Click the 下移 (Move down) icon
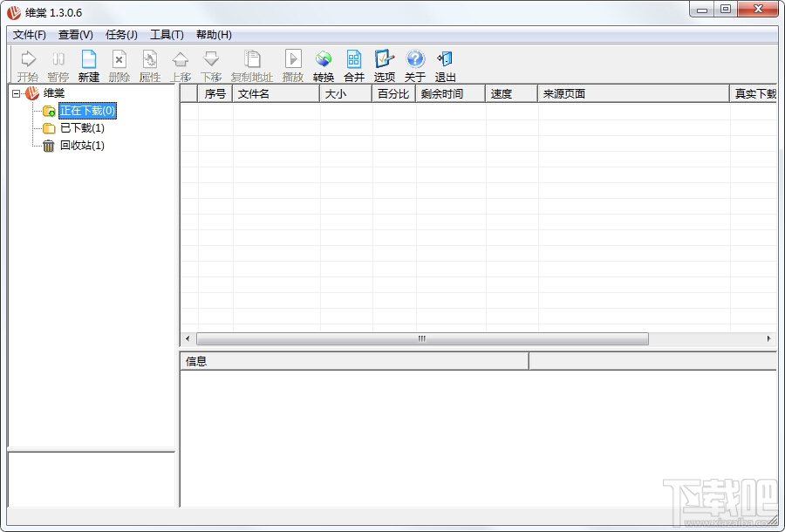This screenshot has height=532, width=785. [x=211, y=65]
